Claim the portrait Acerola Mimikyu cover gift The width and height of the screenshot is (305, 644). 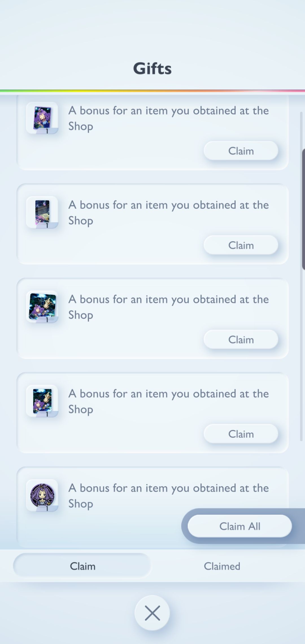[x=241, y=434]
